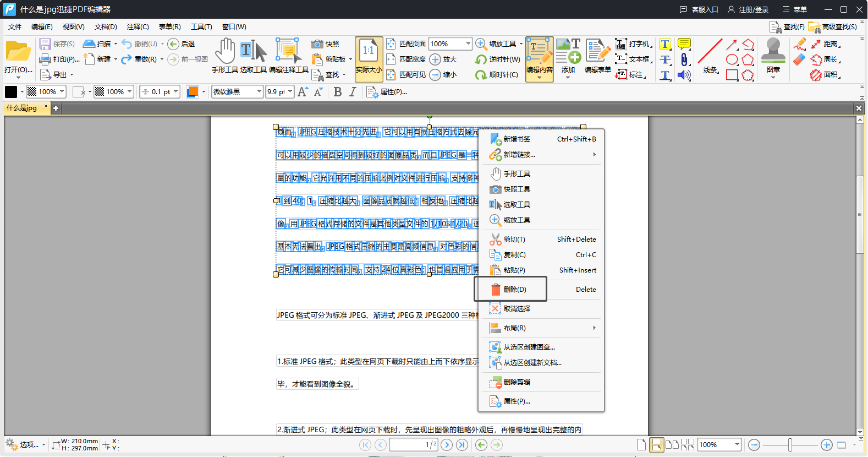Click Fit Page (匹配页面) icon
The width and height of the screenshot is (868, 457).
pos(391,43)
